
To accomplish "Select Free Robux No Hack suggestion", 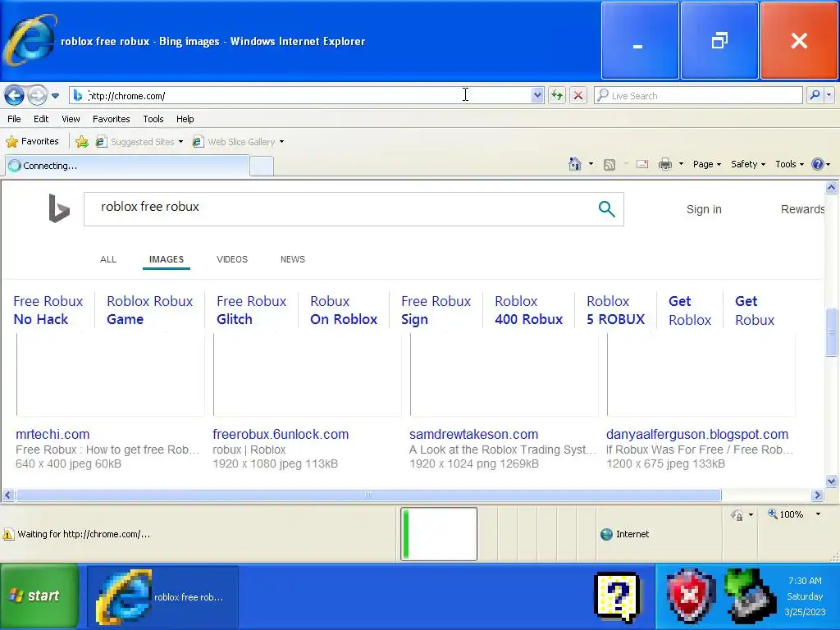I will click(x=48, y=310).
